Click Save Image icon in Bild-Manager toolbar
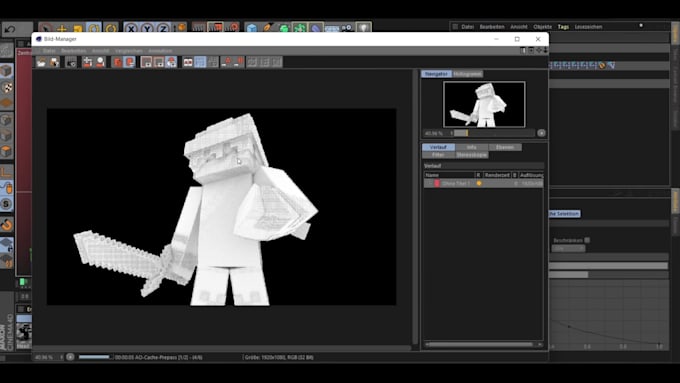Image resolution: width=680 pixels, height=383 pixels. [54, 62]
